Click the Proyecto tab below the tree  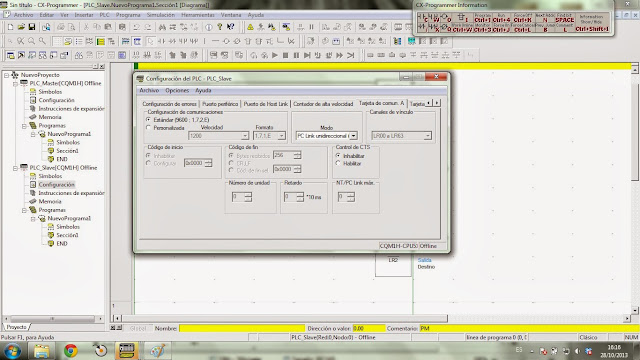(16, 327)
